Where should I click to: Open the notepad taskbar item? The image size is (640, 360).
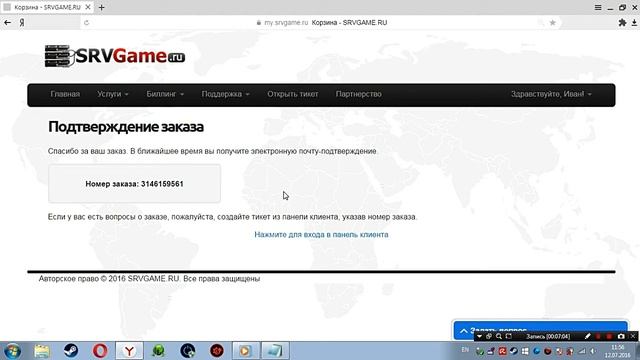tap(275, 351)
